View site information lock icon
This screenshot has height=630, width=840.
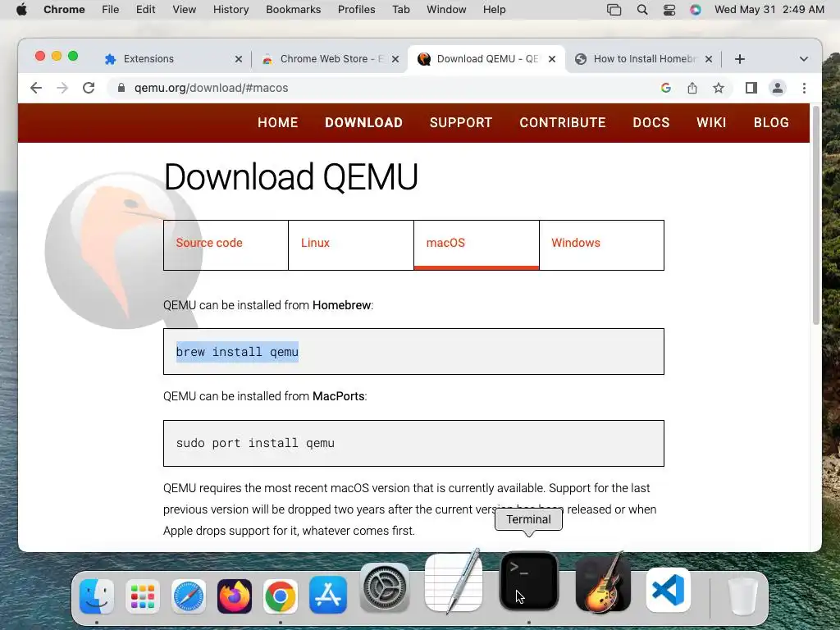121,88
